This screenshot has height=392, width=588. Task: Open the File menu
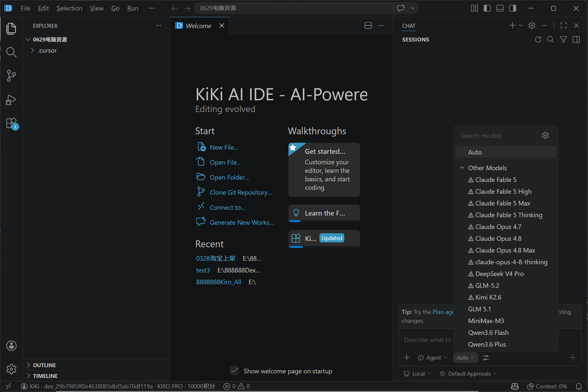point(25,8)
